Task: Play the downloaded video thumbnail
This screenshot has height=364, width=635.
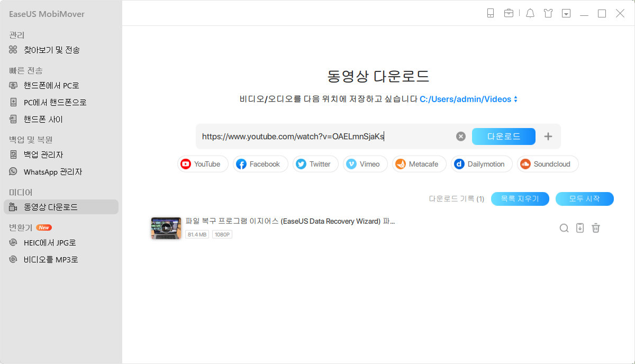Action: [166, 228]
